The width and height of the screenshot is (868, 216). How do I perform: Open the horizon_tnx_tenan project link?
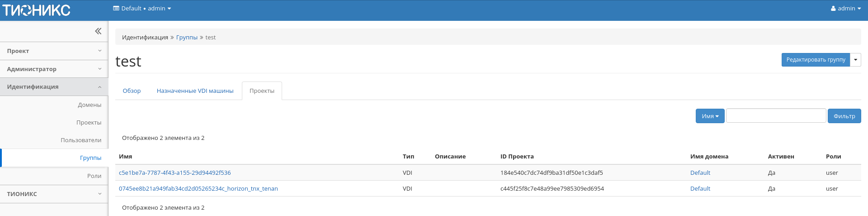[x=198, y=189]
